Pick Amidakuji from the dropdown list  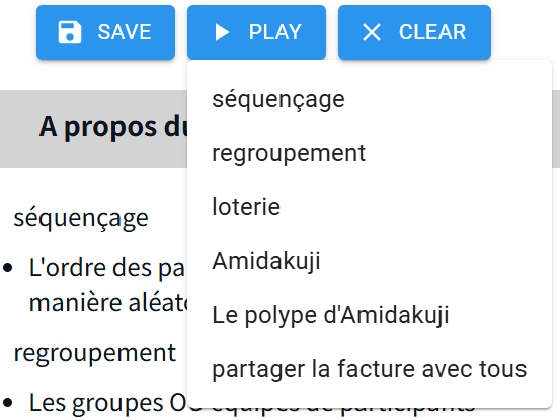coord(369,261)
